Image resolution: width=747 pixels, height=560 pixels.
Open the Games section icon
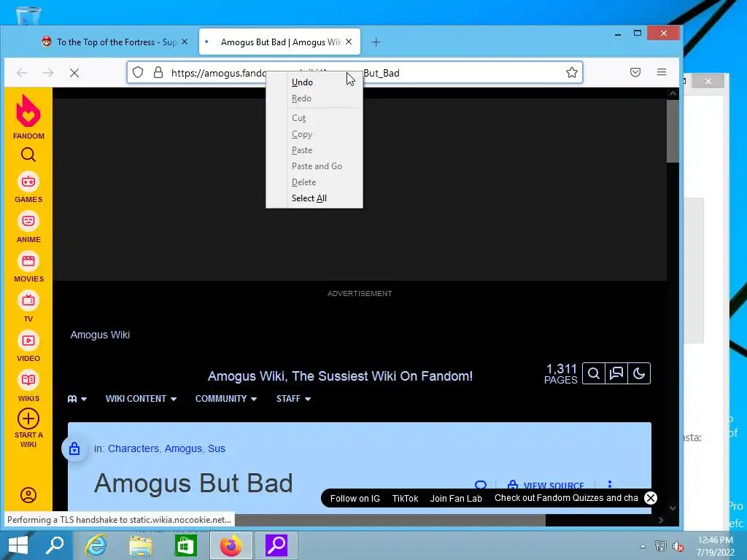pyautogui.click(x=28, y=182)
